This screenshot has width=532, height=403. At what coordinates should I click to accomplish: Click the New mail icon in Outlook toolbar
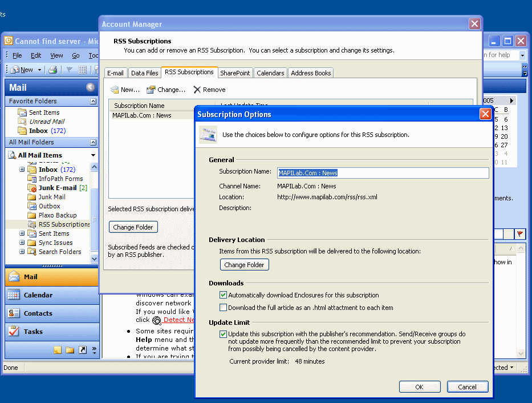15,70
